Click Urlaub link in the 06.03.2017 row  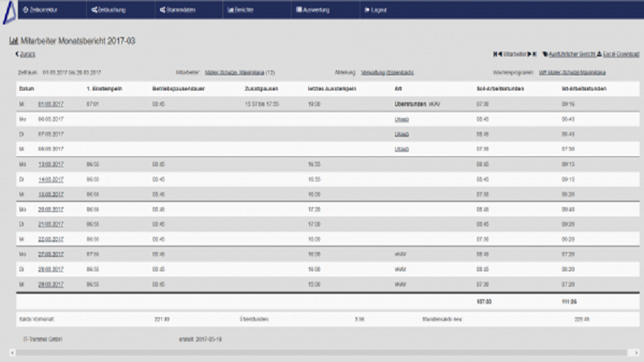(x=402, y=119)
